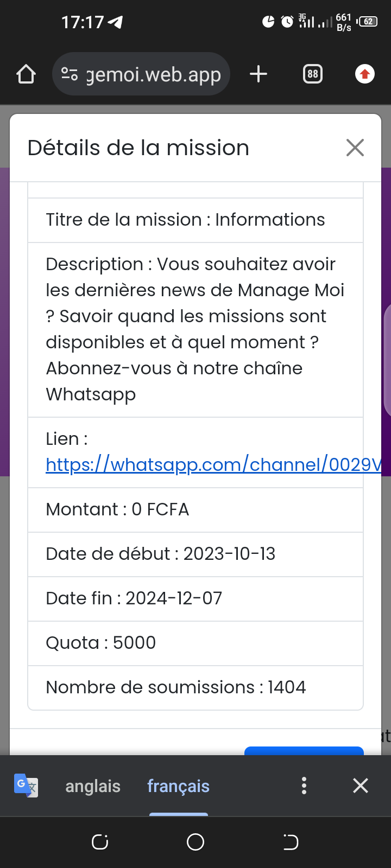Screen dimensions: 391x868
Task: Select the français language tab
Action: (178, 786)
